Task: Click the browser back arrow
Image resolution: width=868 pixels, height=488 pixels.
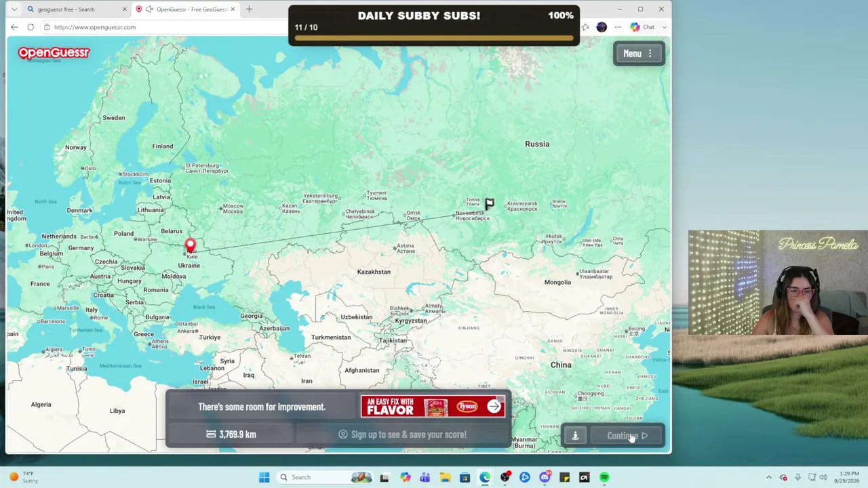Action: 14,27
